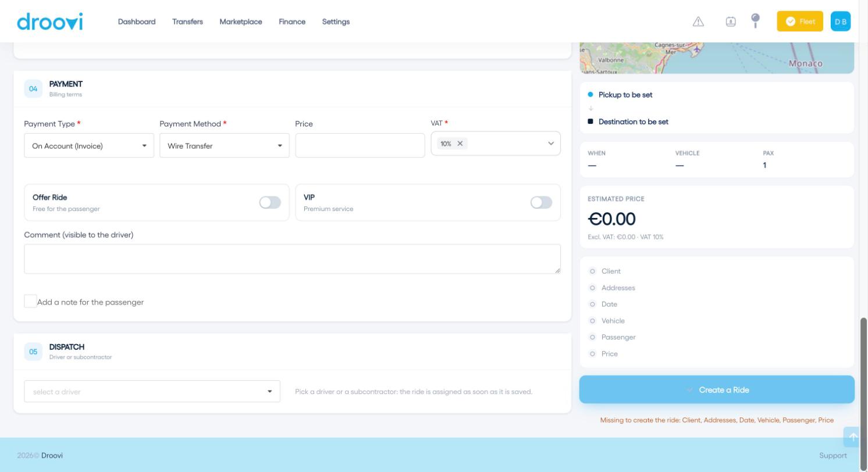Click the Addresses checklist circle
Screen dimensions: 868x472
[x=592, y=288]
